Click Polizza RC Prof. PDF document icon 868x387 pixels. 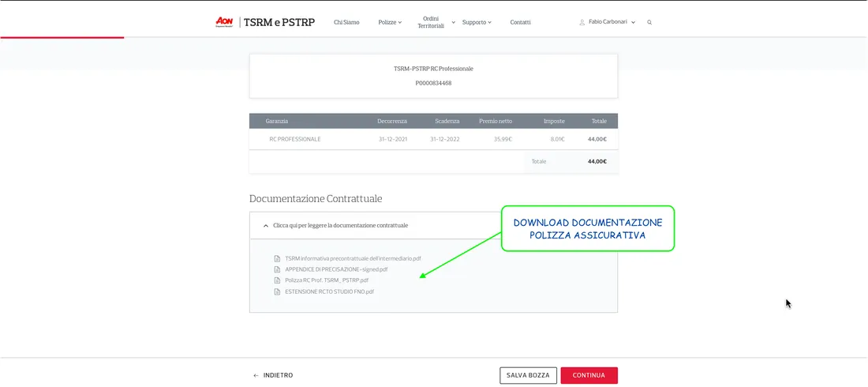277,280
